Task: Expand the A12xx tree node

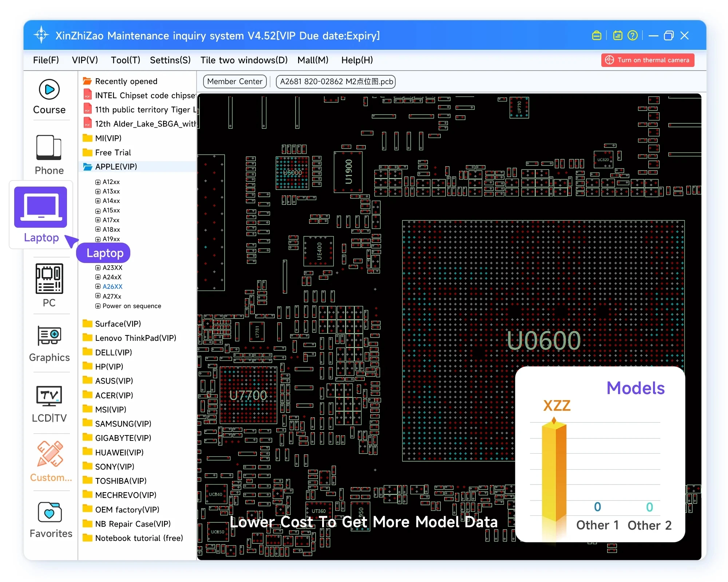Action: 98,182
